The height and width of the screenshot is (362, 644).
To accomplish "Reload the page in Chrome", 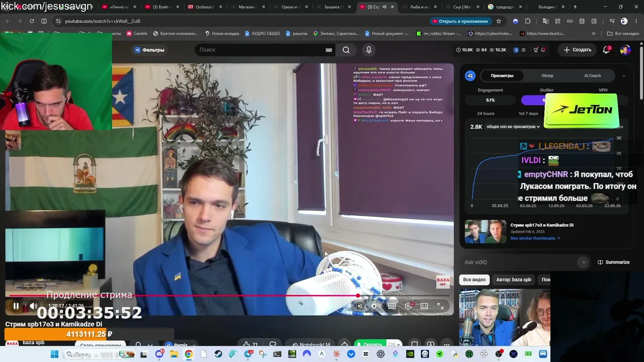I will 32,21.
